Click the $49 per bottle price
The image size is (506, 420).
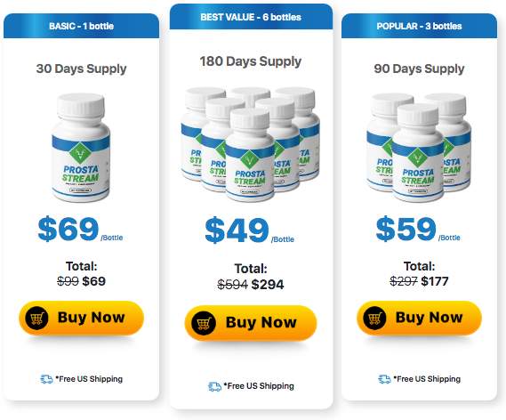pos(250,230)
